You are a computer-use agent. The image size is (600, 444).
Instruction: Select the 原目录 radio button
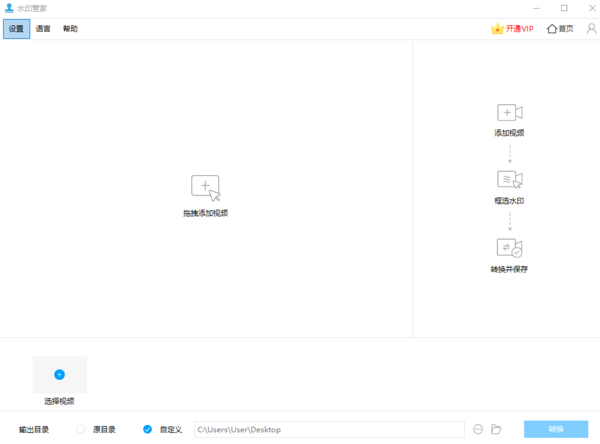coord(82,429)
